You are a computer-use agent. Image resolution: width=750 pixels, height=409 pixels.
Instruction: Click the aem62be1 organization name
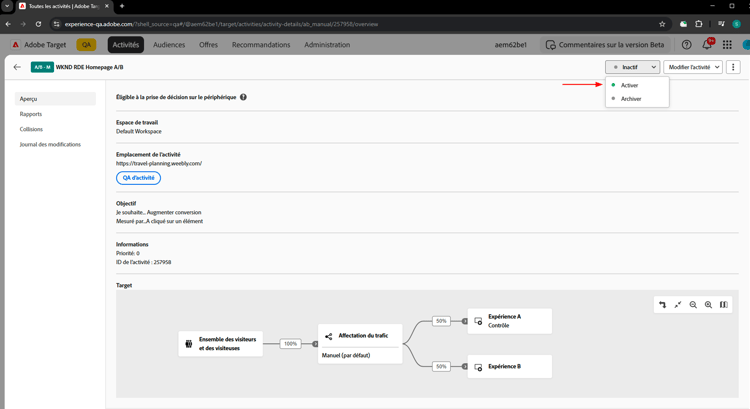(510, 44)
